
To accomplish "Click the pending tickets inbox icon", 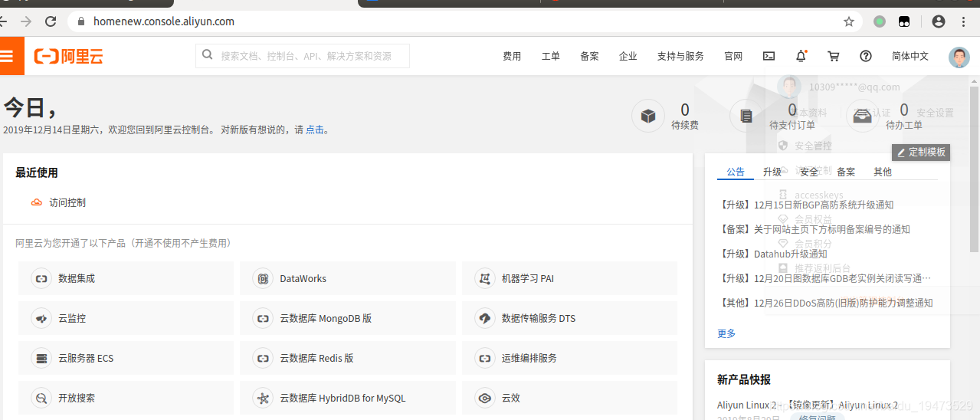I will pyautogui.click(x=863, y=116).
